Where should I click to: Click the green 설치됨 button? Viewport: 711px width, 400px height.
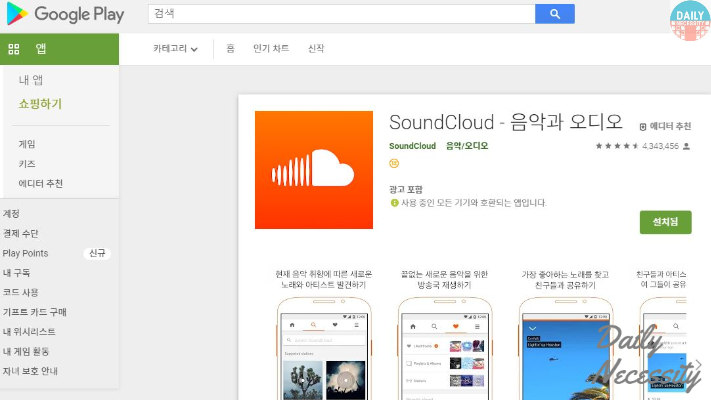(x=666, y=222)
